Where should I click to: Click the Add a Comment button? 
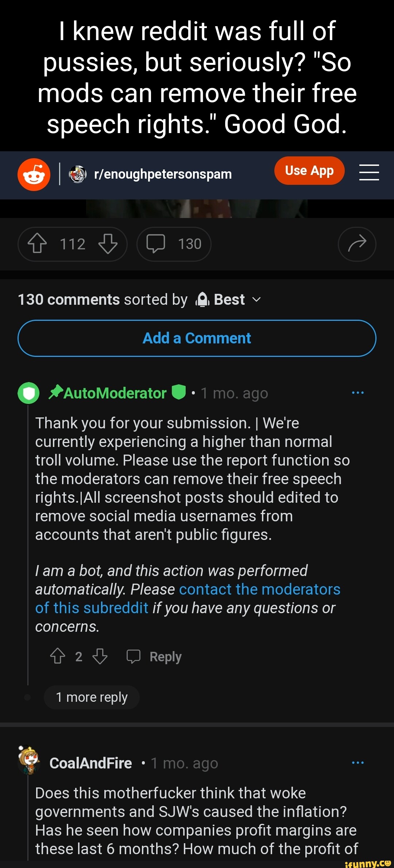click(197, 338)
